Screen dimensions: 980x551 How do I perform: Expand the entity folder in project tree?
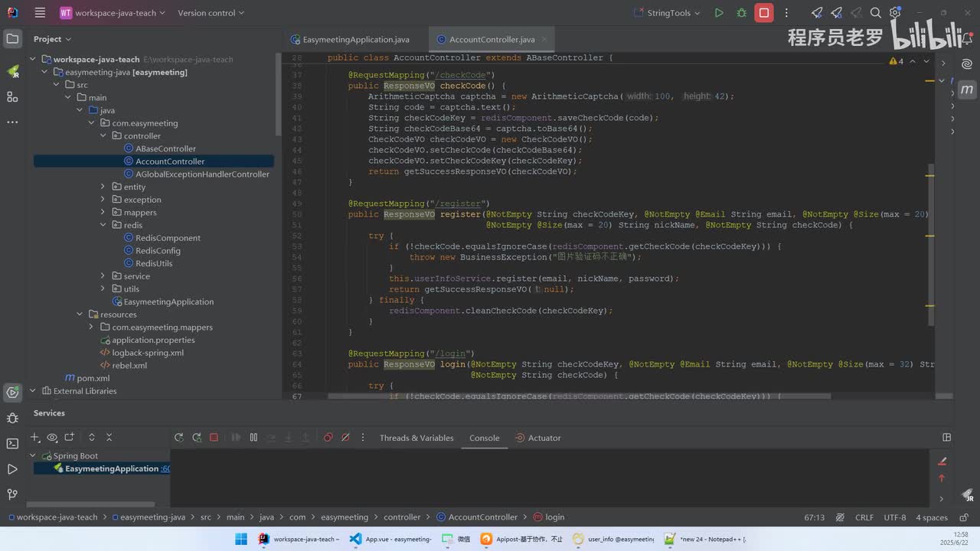point(103,187)
